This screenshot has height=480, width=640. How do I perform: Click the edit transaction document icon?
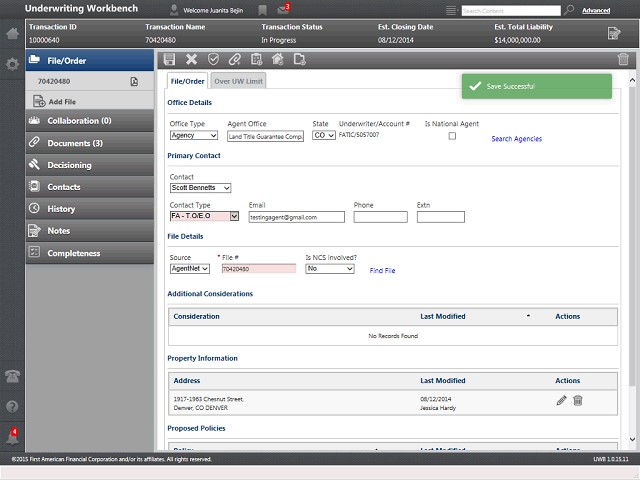pos(614,33)
